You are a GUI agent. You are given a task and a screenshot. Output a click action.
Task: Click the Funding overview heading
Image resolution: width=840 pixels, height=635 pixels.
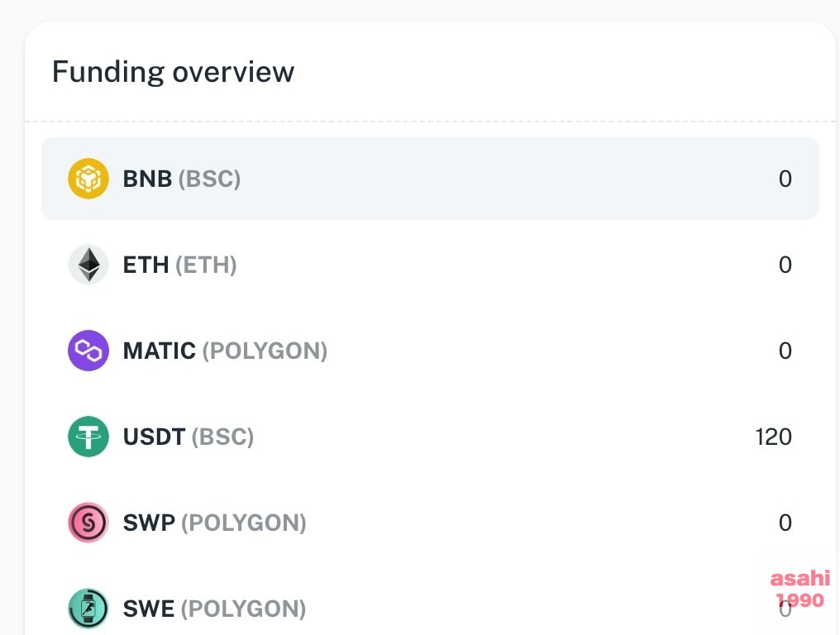pos(173,72)
